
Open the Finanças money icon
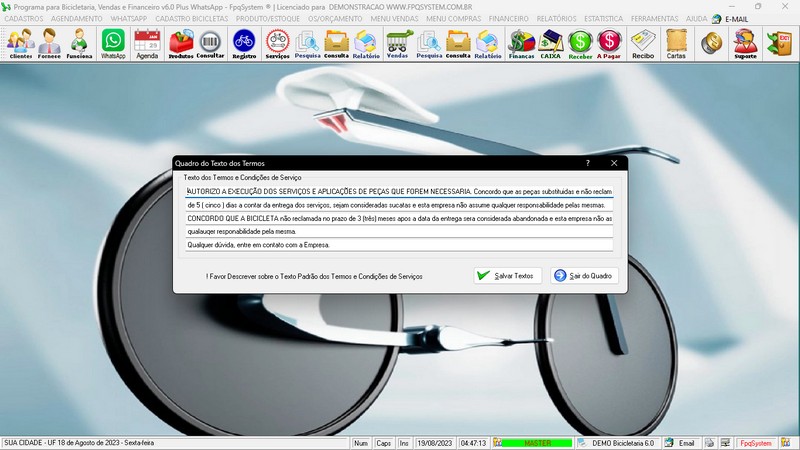521,44
